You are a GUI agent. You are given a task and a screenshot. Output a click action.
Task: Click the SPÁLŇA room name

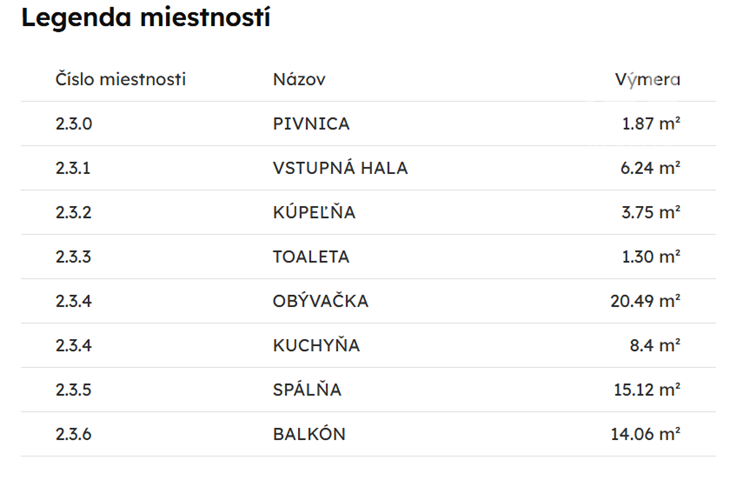point(307,390)
